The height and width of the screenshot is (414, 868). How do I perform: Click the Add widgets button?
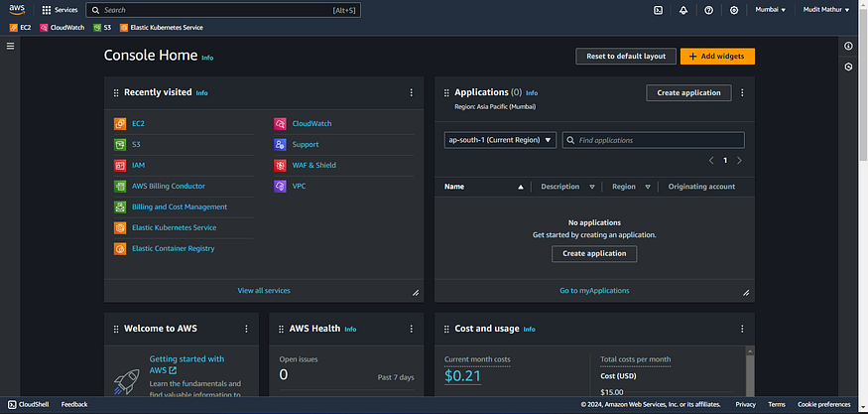pyautogui.click(x=717, y=57)
